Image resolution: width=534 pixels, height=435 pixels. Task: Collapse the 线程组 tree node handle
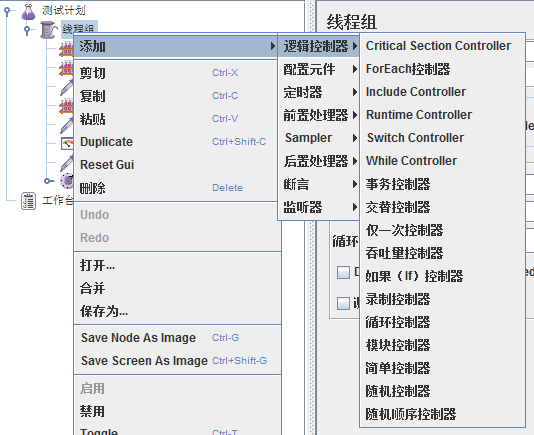coord(27,30)
